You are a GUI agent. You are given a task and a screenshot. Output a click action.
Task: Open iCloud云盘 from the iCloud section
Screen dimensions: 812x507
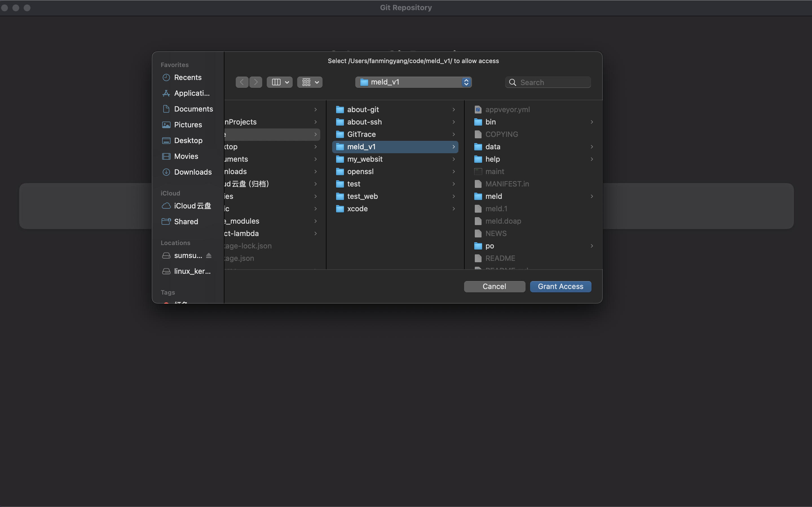192,206
